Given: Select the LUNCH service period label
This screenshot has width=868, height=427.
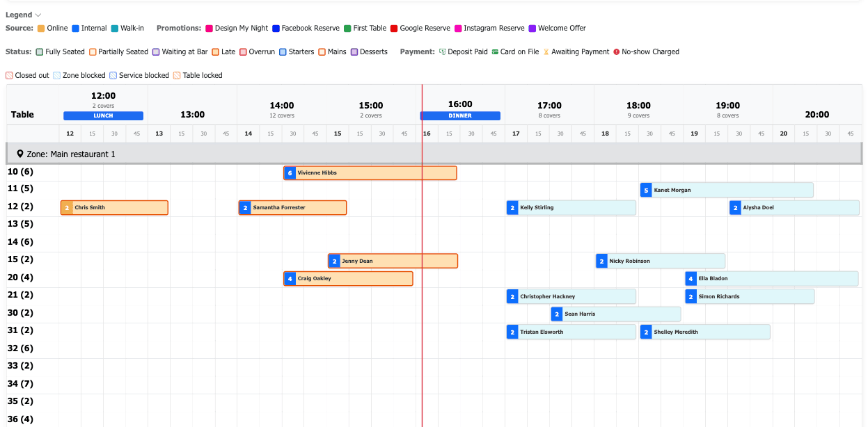Looking at the screenshot, I should pyautogui.click(x=103, y=116).
